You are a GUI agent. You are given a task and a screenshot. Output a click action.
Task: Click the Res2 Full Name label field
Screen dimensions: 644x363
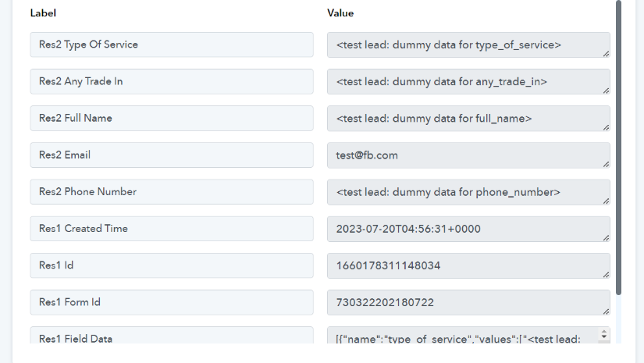[x=172, y=118]
